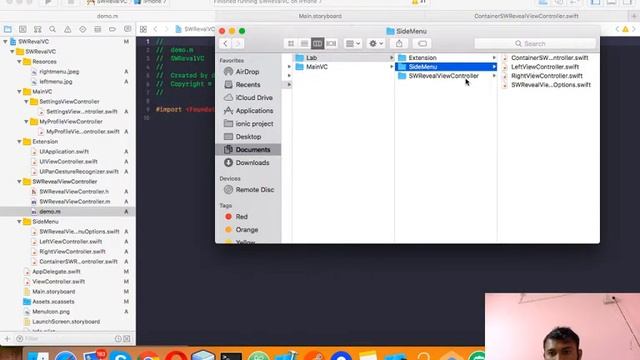Open the find navigator magnifier in Xcode
The height and width of the screenshot is (360, 640).
[x=53, y=29]
